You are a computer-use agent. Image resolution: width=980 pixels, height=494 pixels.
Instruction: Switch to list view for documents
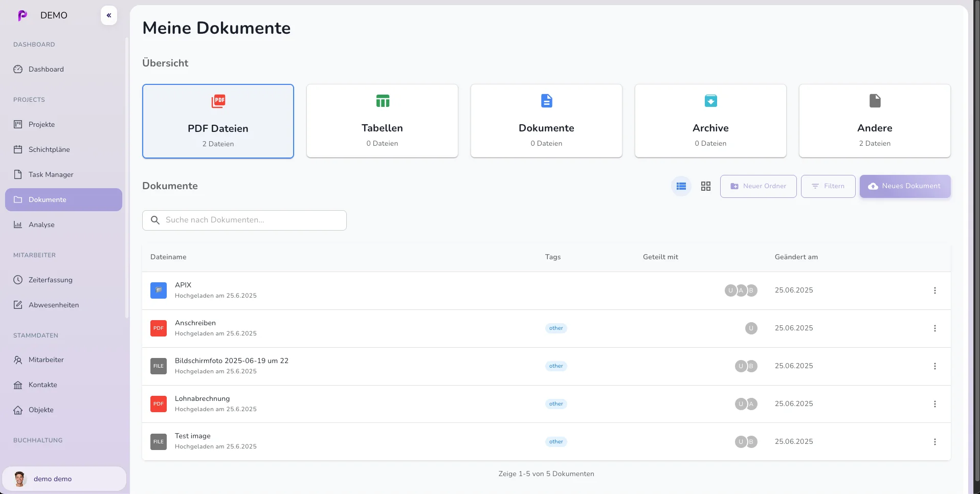point(680,186)
